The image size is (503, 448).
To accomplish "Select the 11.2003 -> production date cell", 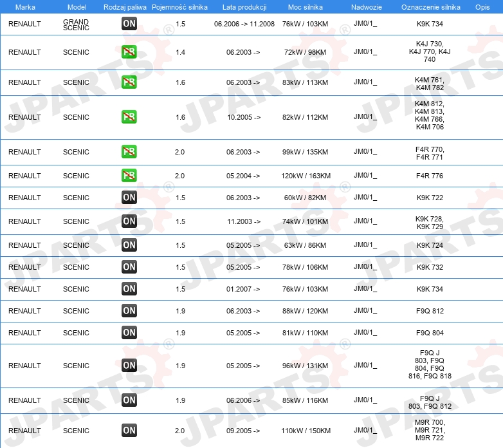I will tap(244, 222).
